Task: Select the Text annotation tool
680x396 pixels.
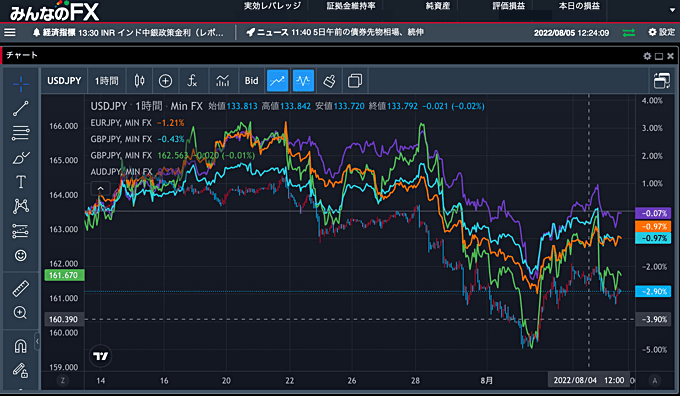Action: click(x=20, y=182)
